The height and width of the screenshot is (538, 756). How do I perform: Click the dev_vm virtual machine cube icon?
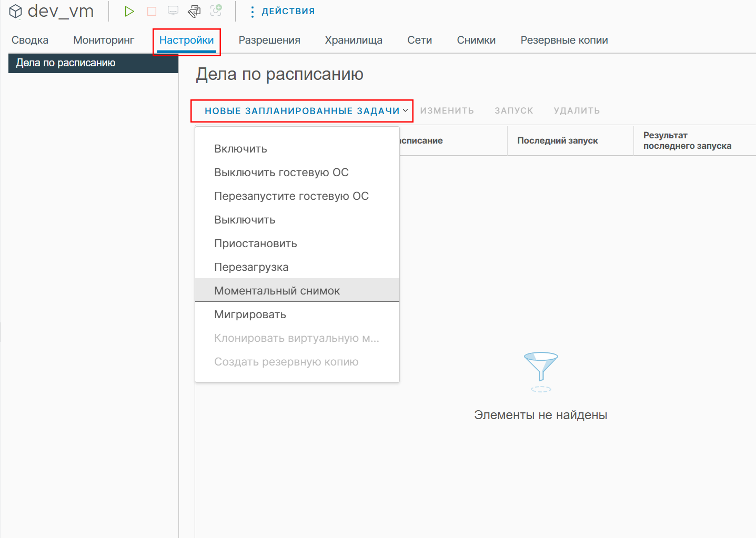click(16, 11)
